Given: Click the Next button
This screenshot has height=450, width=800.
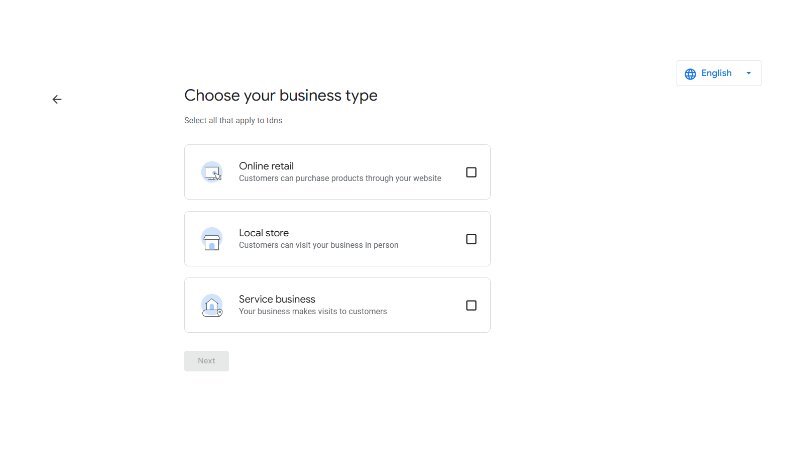Looking at the screenshot, I should (x=206, y=361).
